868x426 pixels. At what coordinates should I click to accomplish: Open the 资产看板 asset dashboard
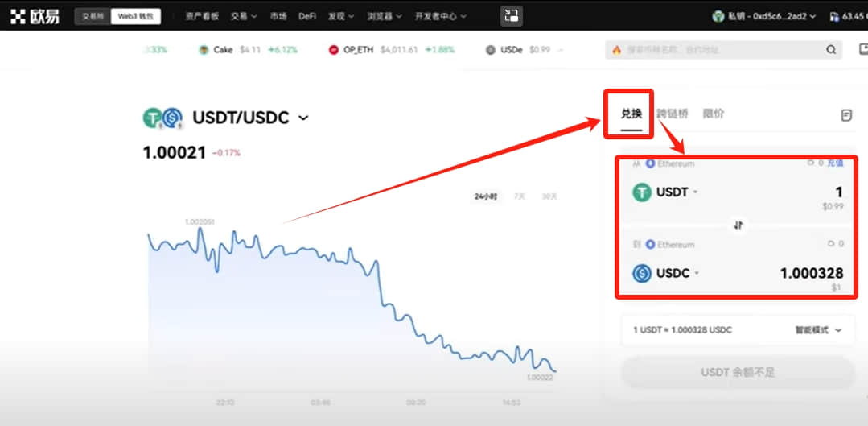tap(200, 17)
